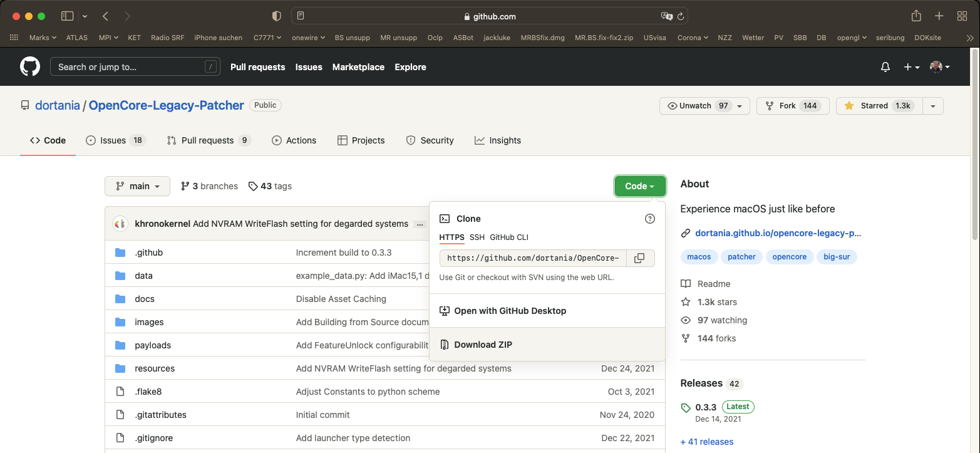Click the Safari sidebar toggle icon
This screenshot has width=980, height=453.
click(x=68, y=16)
